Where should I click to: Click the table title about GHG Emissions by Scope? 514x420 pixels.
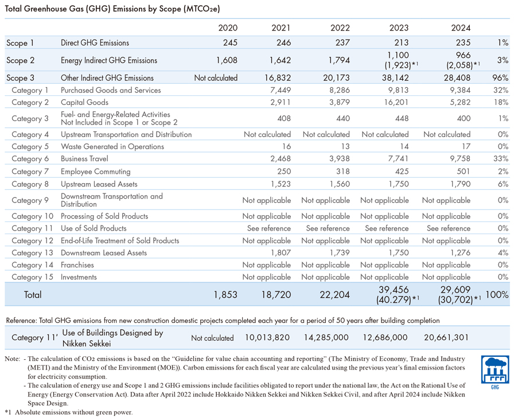pyautogui.click(x=112, y=9)
